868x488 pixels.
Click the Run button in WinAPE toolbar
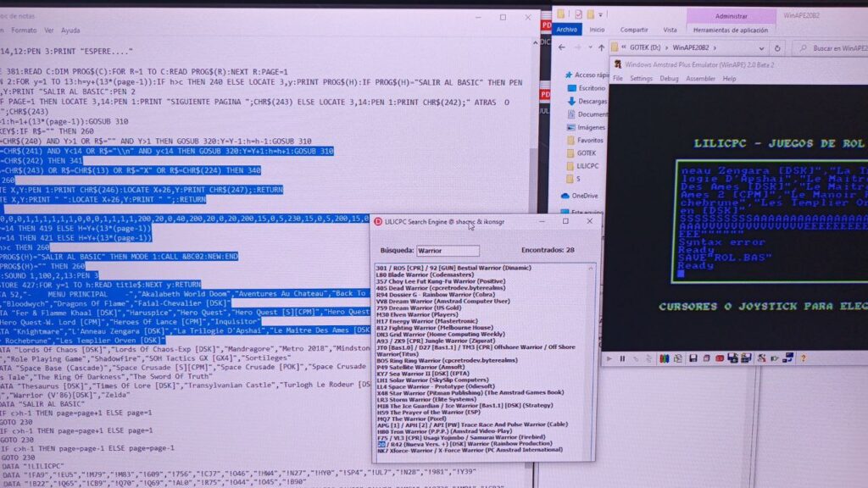pos(609,358)
